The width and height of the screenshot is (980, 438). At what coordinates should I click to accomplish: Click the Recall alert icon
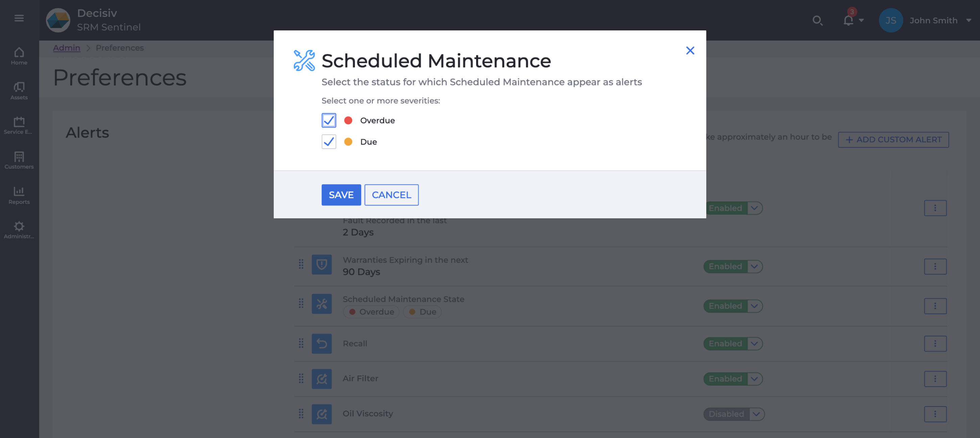tap(321, 343)
